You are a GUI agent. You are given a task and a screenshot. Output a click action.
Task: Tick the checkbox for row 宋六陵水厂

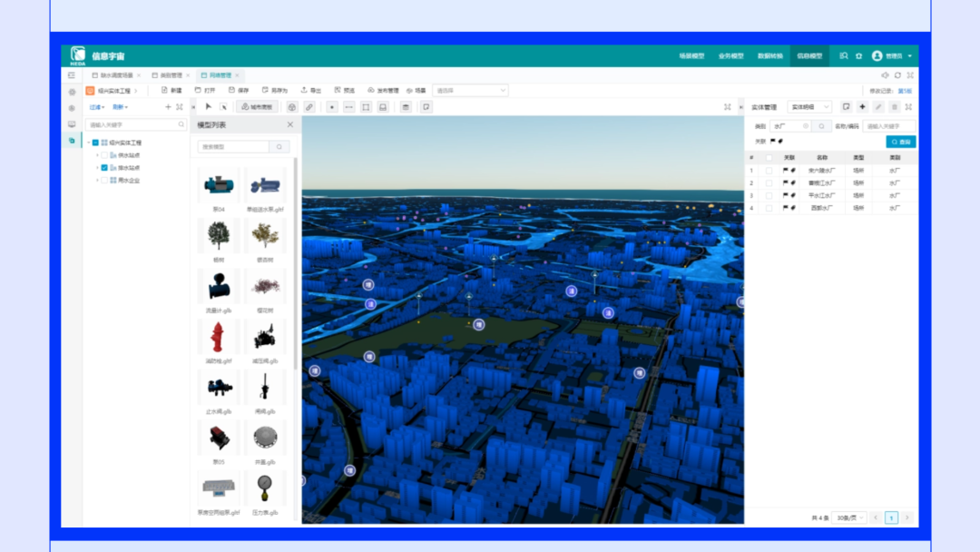tap(769, 170)
